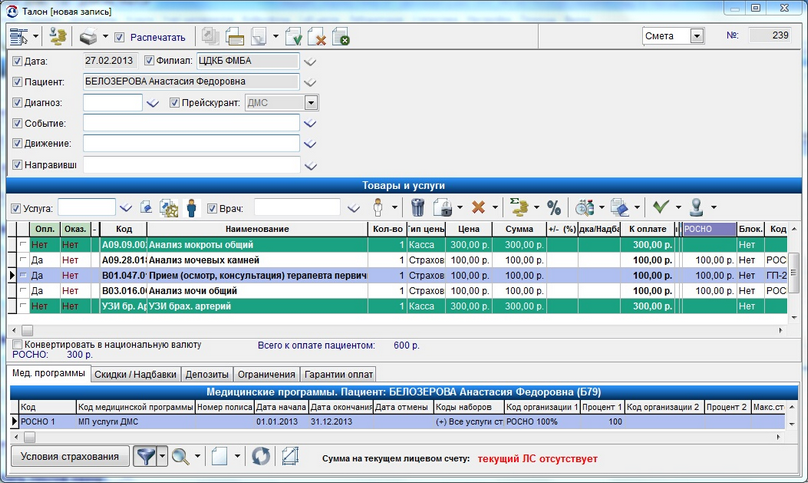Click the document with orange X icon
Image resolution: width=808 pixels, height=483 pixels.
pyautogui.click(x=317, y=37)
